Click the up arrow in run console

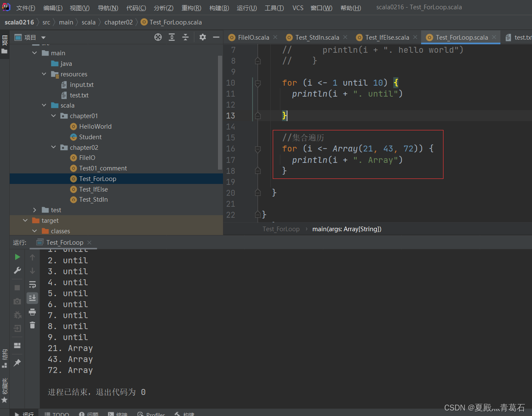32,257
